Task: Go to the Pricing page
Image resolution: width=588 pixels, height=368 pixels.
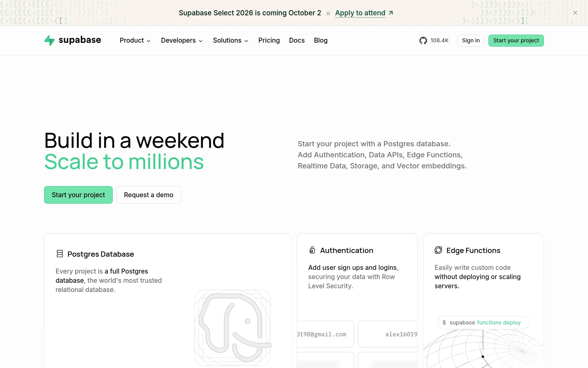Action: point(269,40)
